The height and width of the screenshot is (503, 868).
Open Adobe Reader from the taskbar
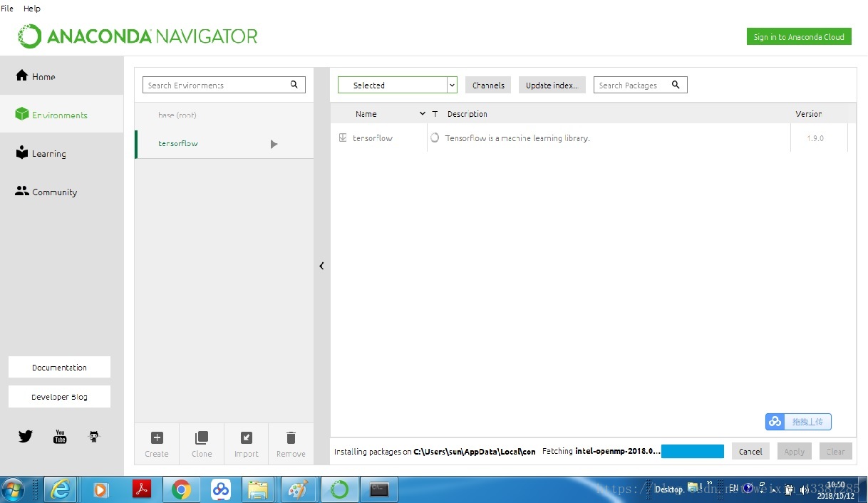point(142,489)
